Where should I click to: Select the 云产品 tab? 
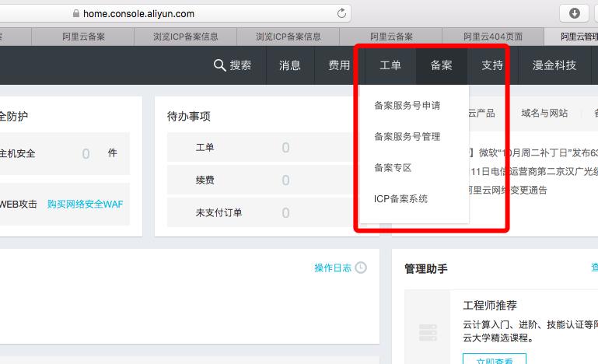click(x=481, y=113)
